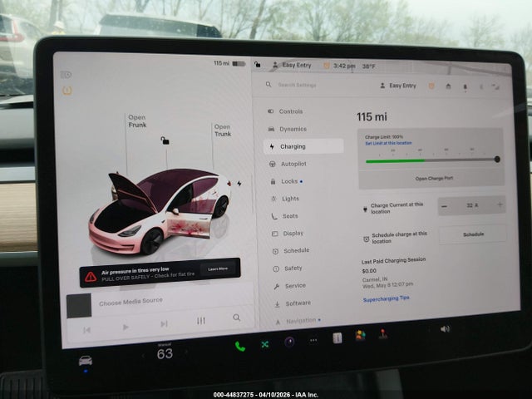Viewport: 532px width, 399px height.
Task: Open the Navigation settings menu
Action: (301, 321)
